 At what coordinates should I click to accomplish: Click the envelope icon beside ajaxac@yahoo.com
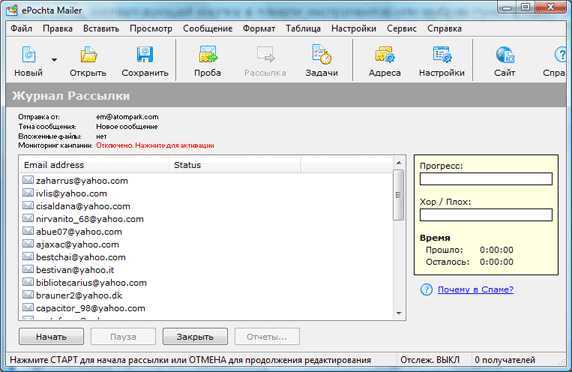[x=28, y=244]
